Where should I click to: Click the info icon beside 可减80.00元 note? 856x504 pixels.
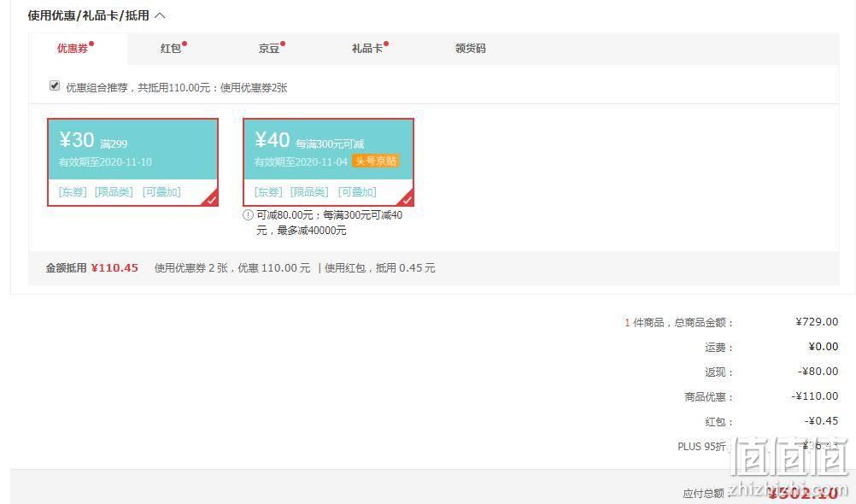(x=248, y=215)
